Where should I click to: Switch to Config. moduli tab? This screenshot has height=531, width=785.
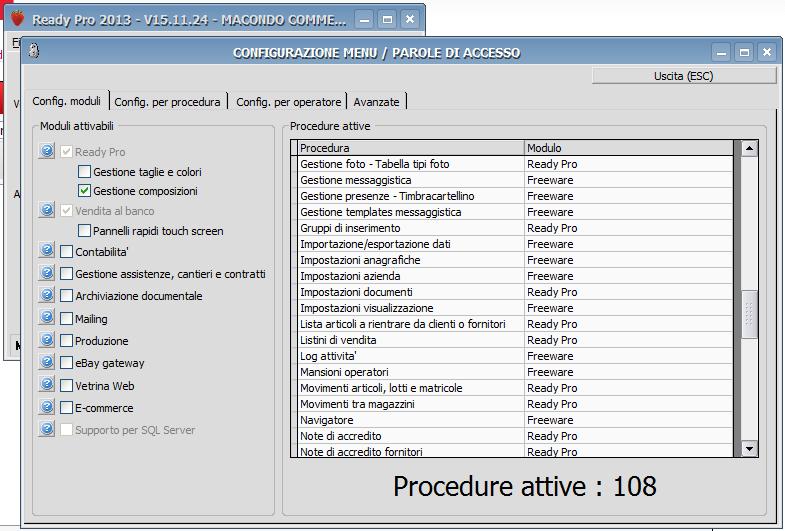(67, 101)
